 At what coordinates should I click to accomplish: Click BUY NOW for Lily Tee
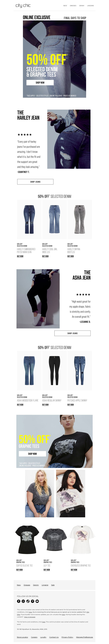click(47, 570)
